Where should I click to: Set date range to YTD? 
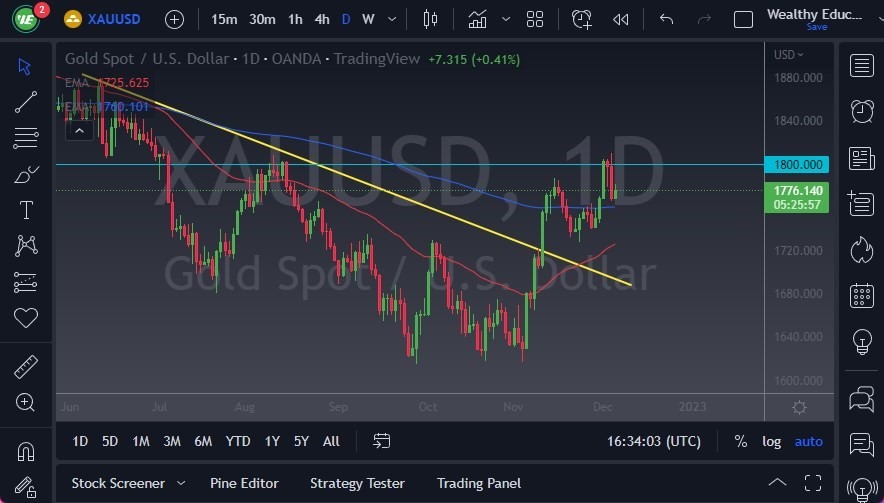tap(238, 441)
